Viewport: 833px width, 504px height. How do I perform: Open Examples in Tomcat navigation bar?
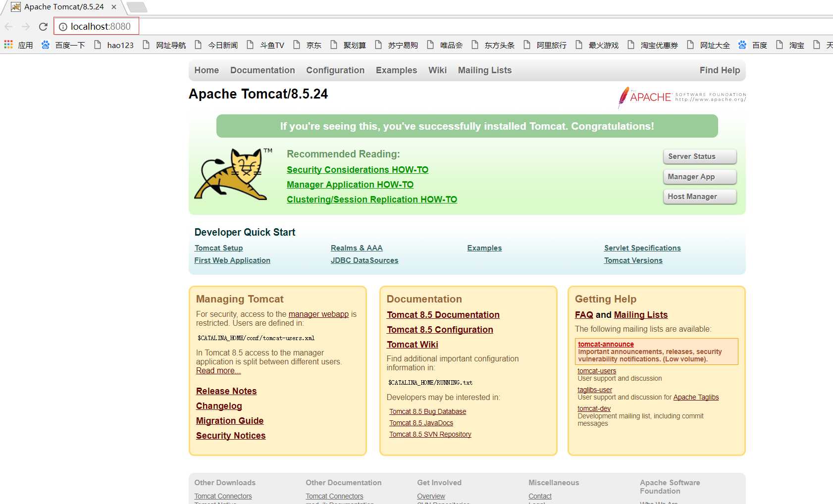coord(396,70)
